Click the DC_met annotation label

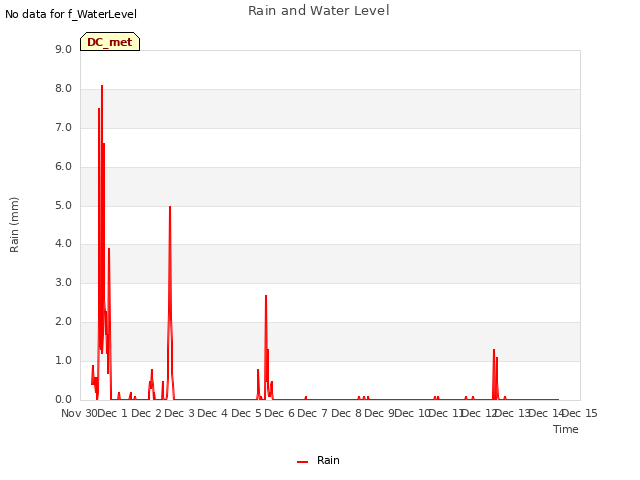pos(110,42)
